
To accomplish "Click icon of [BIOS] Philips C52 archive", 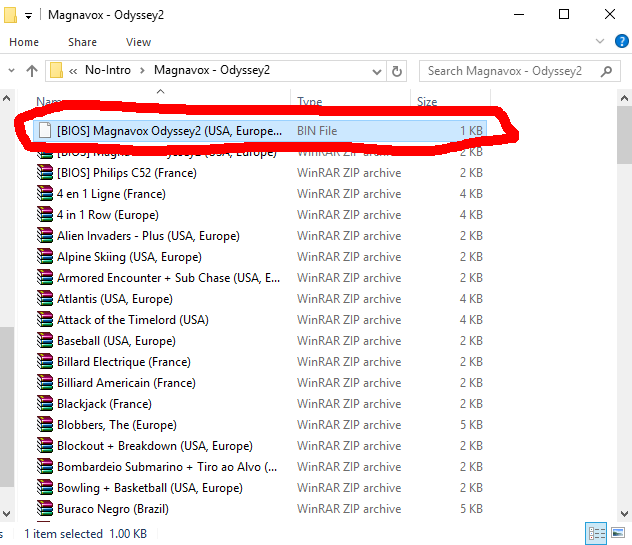I will (x=45, y=173).
